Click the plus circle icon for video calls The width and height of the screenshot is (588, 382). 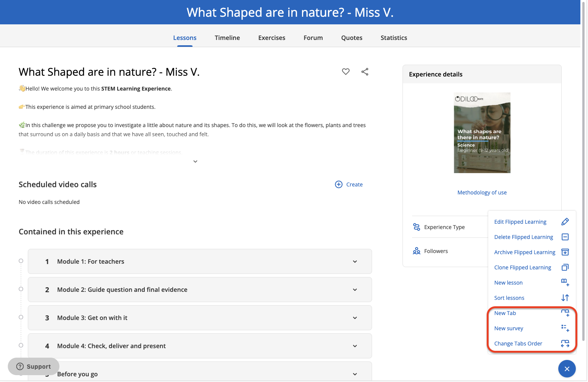point(339,185)
